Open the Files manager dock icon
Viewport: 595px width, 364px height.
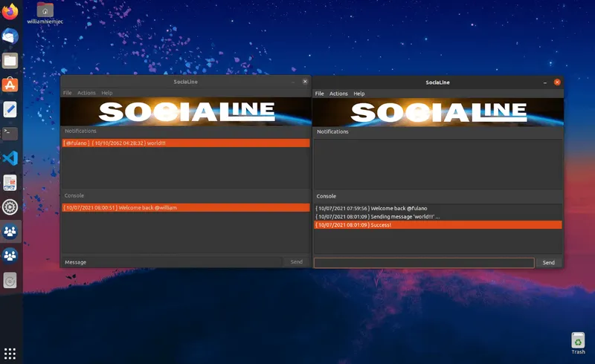10,61
